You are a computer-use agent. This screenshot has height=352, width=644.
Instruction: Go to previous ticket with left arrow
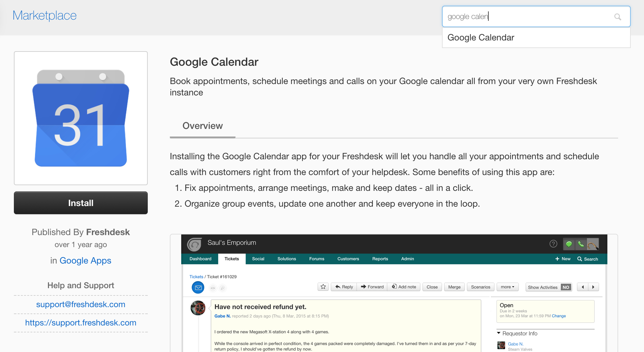click(x=583, y=287)
